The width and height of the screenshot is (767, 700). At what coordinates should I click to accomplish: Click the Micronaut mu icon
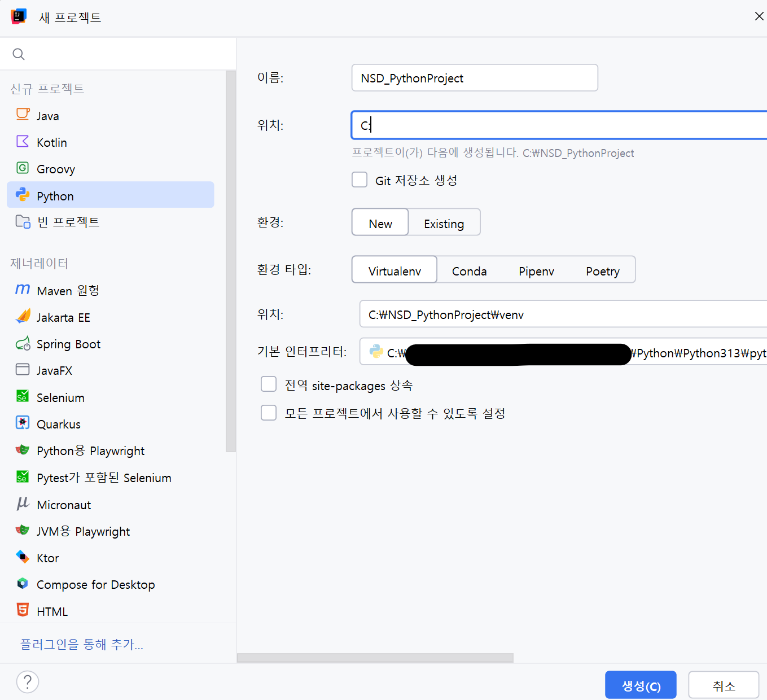(23, 504)
